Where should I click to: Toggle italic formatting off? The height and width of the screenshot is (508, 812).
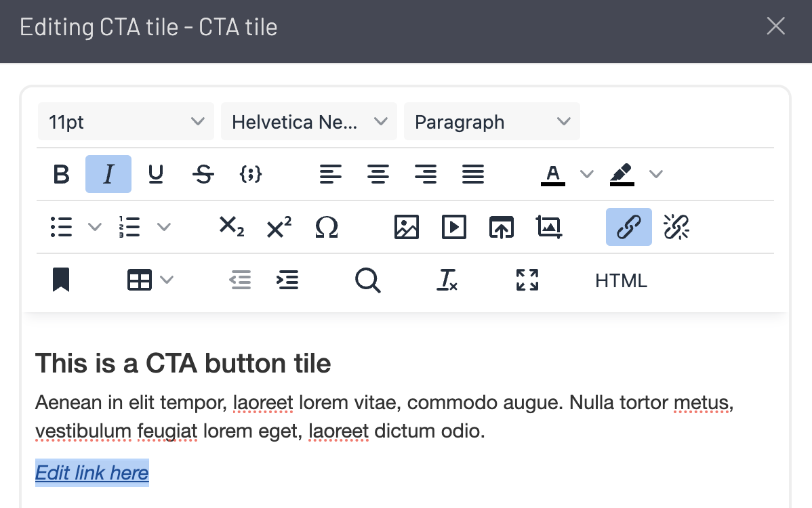[108, 175]
